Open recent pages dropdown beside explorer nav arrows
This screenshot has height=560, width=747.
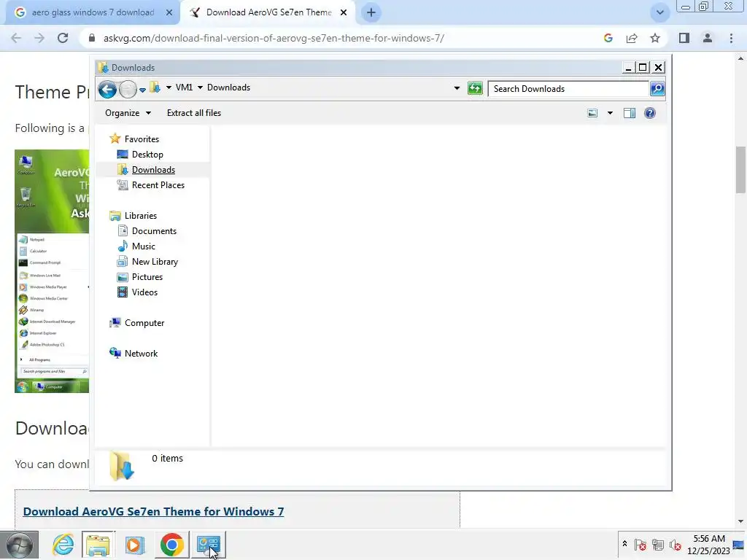click(142, 90)
